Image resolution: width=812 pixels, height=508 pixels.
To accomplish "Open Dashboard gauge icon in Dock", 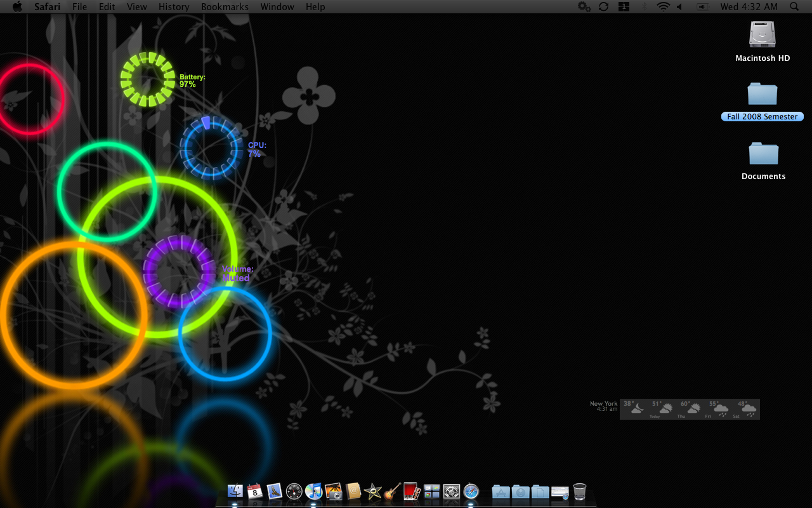I will pyautogui.click(x=294, y=491).
